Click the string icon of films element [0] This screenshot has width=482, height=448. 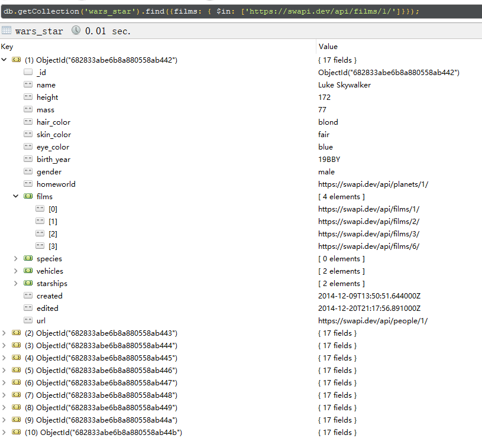[x=40, y=209]
